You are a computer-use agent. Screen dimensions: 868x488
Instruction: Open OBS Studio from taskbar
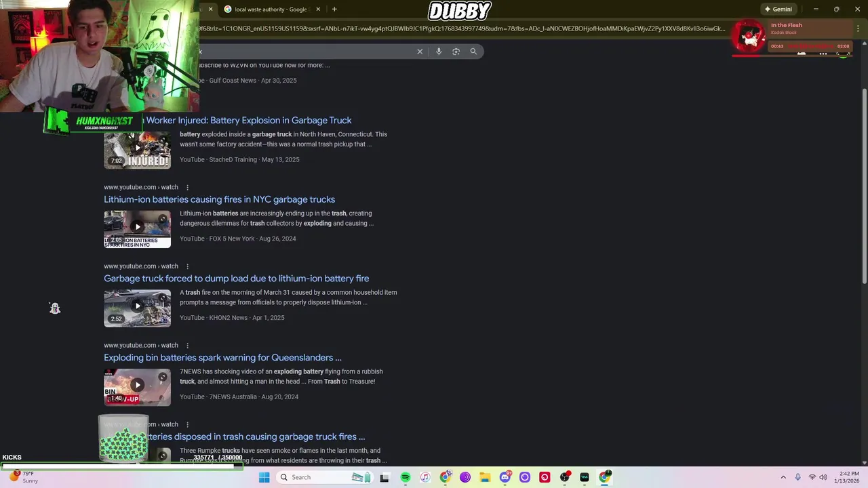point(565,477)
